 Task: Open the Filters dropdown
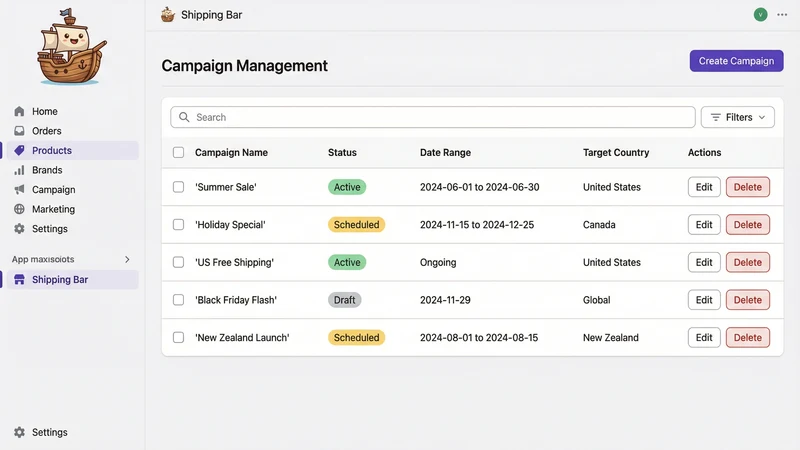click(x=738, y=117)
